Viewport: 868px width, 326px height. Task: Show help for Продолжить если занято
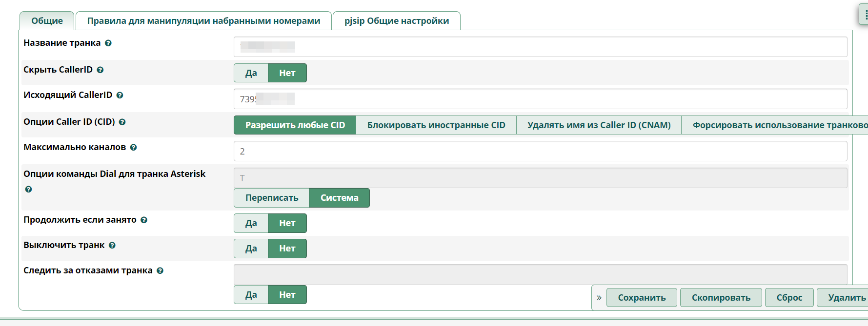144,220
